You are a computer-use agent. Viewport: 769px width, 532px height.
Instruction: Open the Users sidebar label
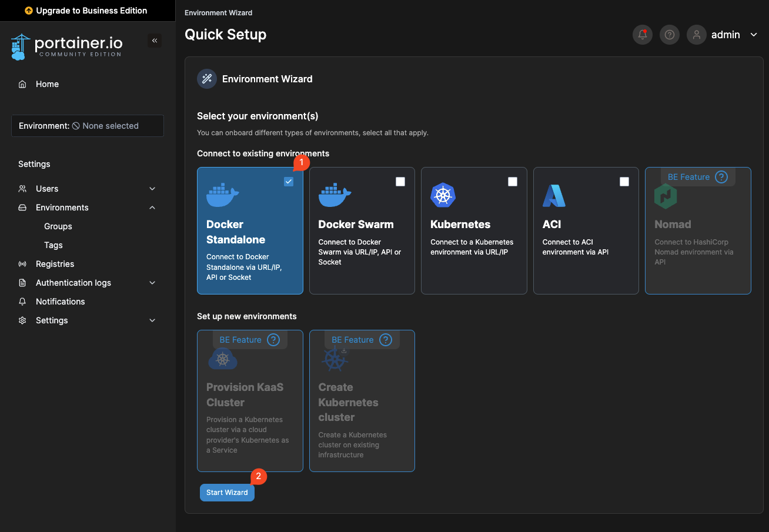click(x=47, y=189)
